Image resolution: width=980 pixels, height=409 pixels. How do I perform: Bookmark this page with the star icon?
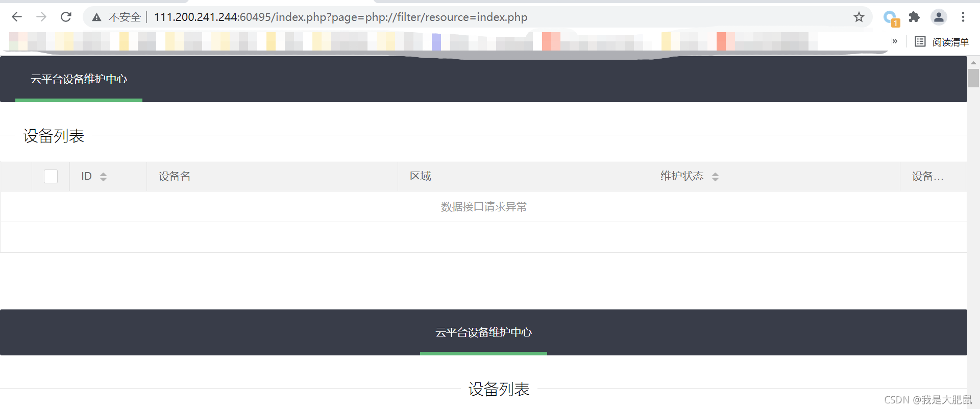859,17
